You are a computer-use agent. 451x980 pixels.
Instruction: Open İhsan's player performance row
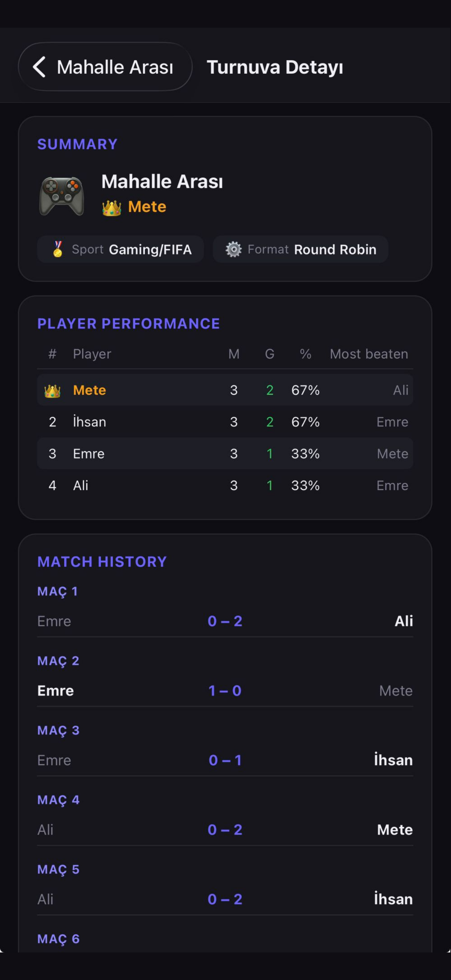225,422
